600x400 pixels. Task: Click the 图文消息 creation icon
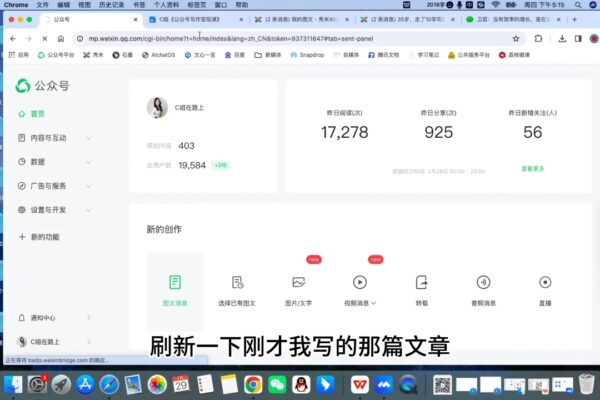coord(175,282)
